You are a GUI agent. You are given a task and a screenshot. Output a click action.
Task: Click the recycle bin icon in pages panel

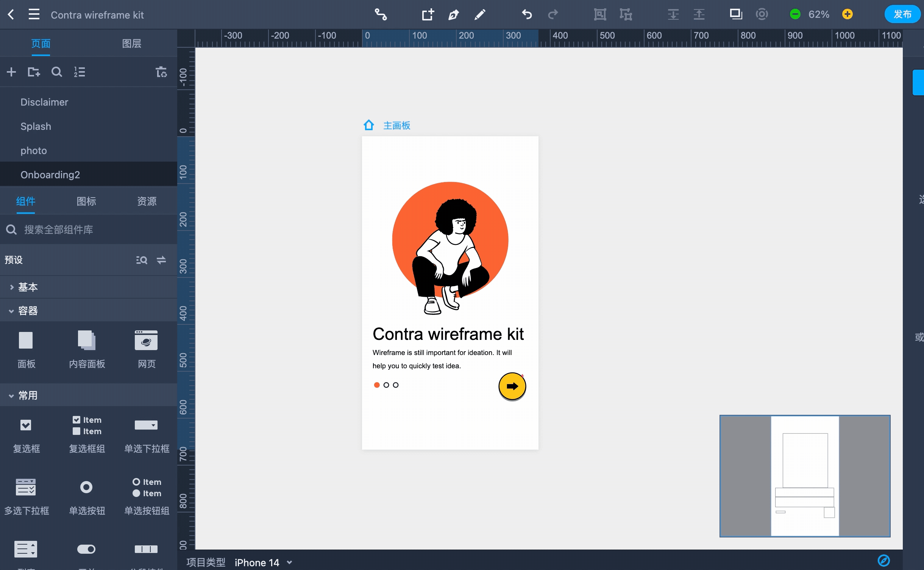161,72
